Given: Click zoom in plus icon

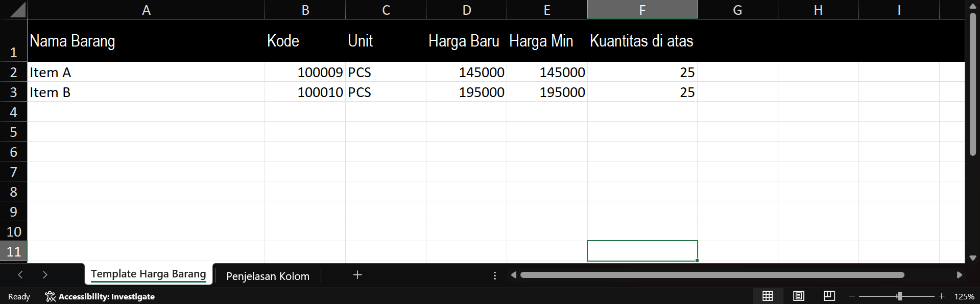Looking at the screenshot, I should pyautogui.click(x=941, y=296).
